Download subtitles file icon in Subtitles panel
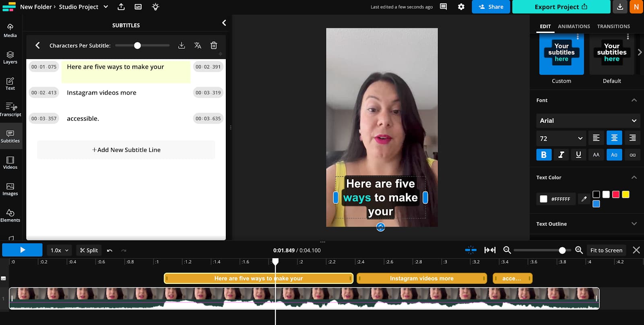 coord(182,46)
